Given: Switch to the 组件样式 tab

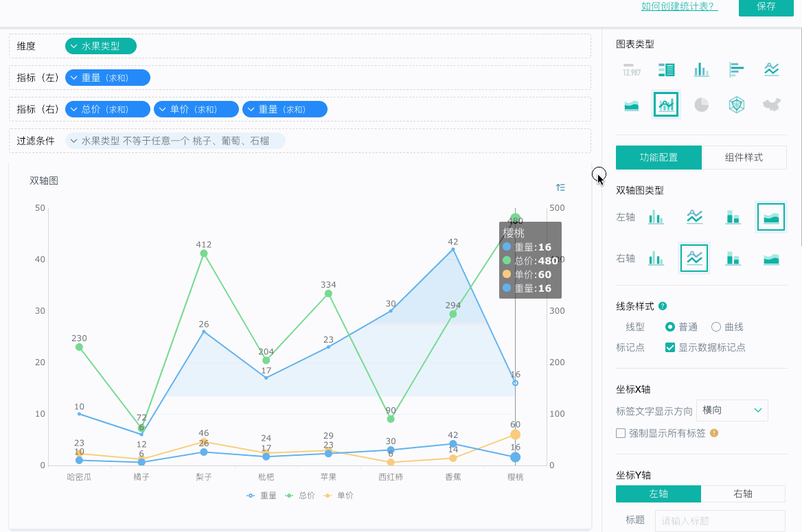Looking at the screenshot, I should point(744,157).
